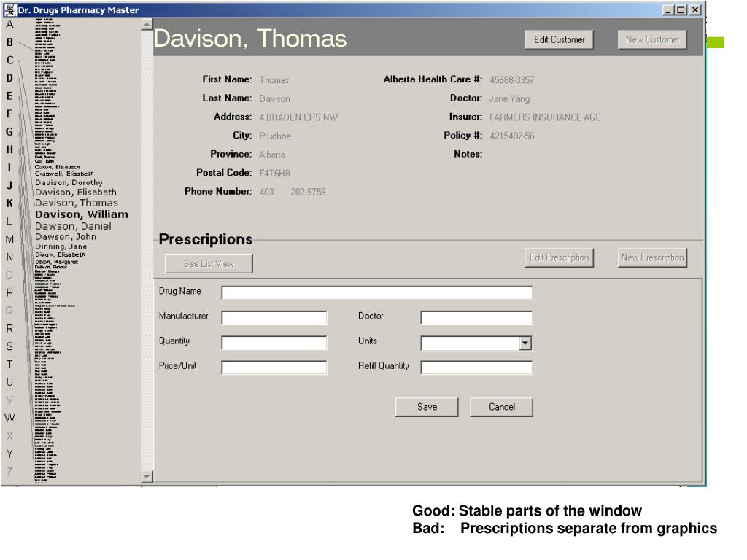Jump to letter C in the index
Viewport: 747px width, 560px height.
click(x=9, y=61)
